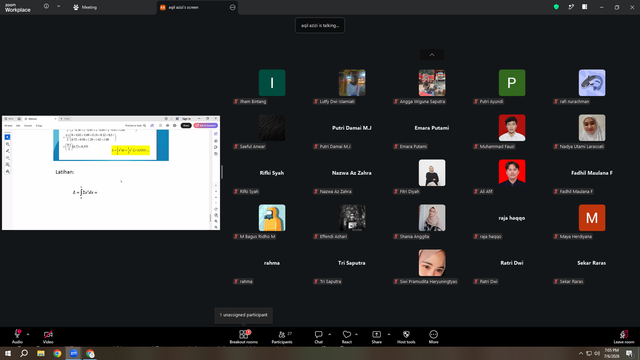The image size is (640, 360).
Task: Open the Windows notification center
Action: tap(629, 353)
